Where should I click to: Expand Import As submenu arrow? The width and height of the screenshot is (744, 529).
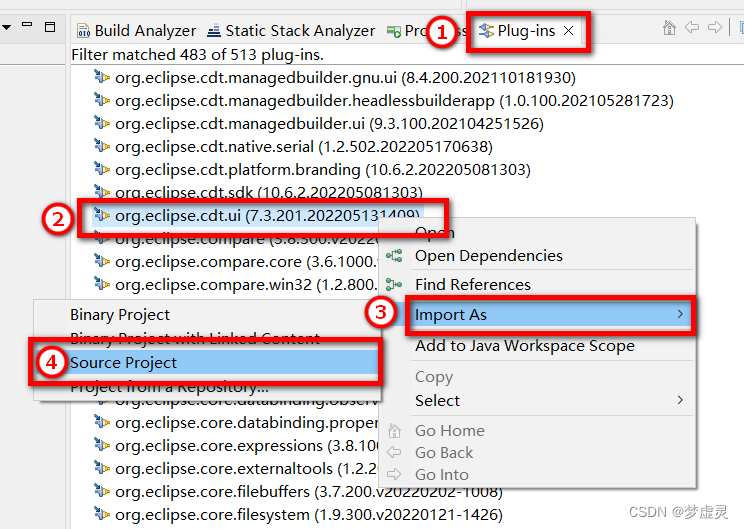click(680, 314)
